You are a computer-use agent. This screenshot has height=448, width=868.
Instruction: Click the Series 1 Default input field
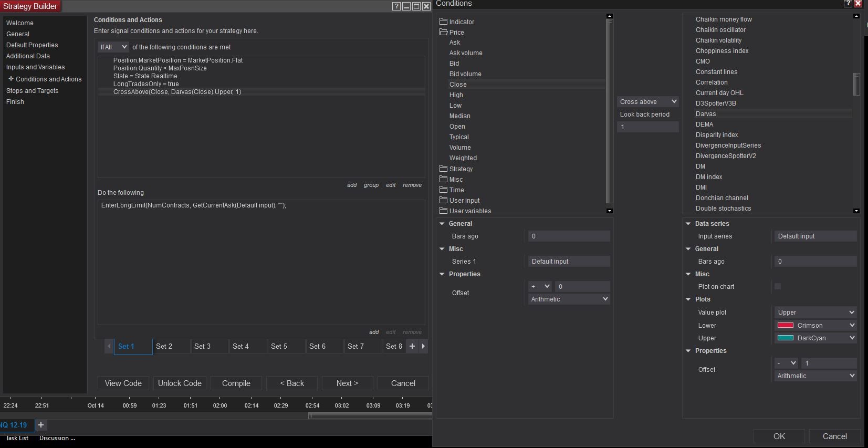click(569, 261)
